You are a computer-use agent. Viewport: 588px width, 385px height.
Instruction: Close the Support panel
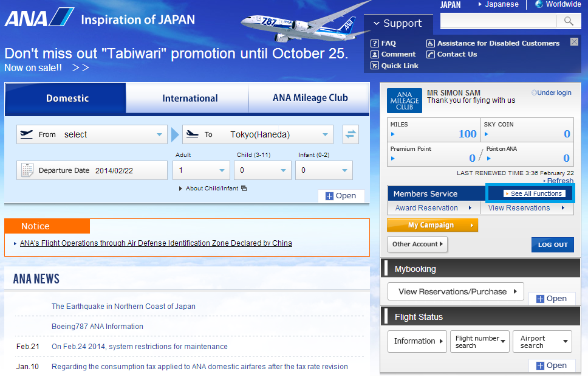point(574,42)
